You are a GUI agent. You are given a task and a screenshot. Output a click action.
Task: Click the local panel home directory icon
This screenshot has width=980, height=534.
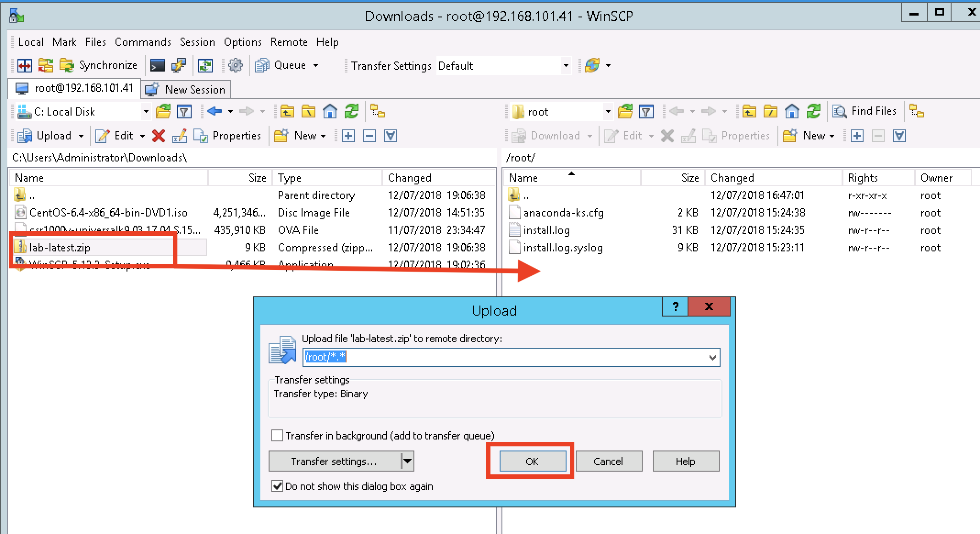[330, 111]
